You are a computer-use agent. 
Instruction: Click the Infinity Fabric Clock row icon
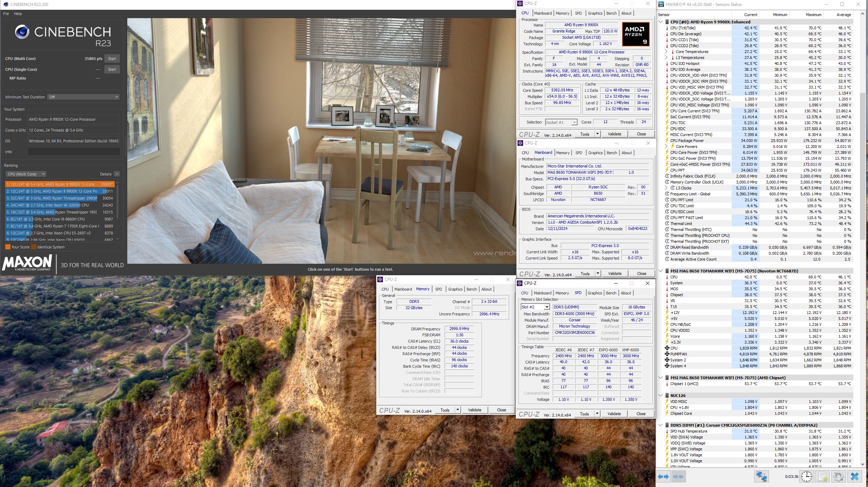coord(667,176)
